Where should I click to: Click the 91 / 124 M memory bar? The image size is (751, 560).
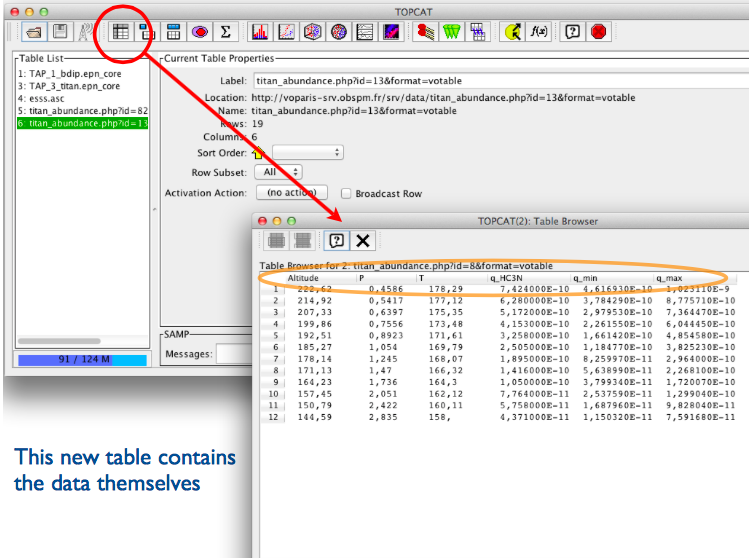[x=82, y=360]
